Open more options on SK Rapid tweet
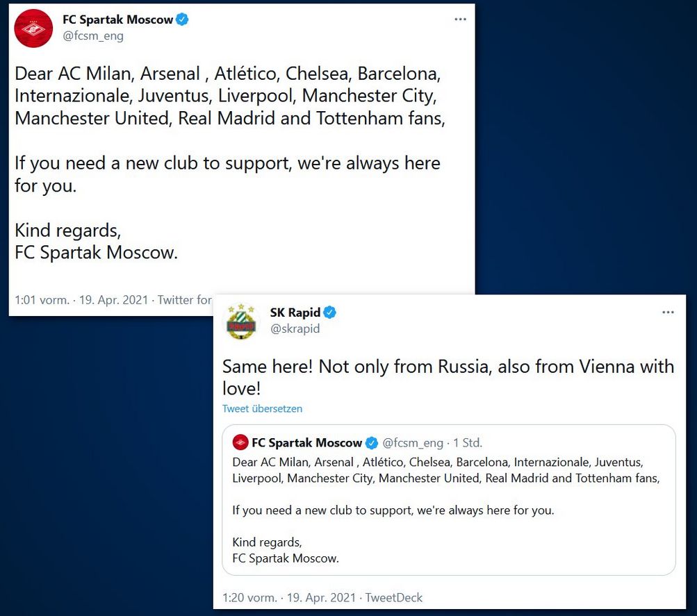 pyautogui.click(x=668, y=313)
